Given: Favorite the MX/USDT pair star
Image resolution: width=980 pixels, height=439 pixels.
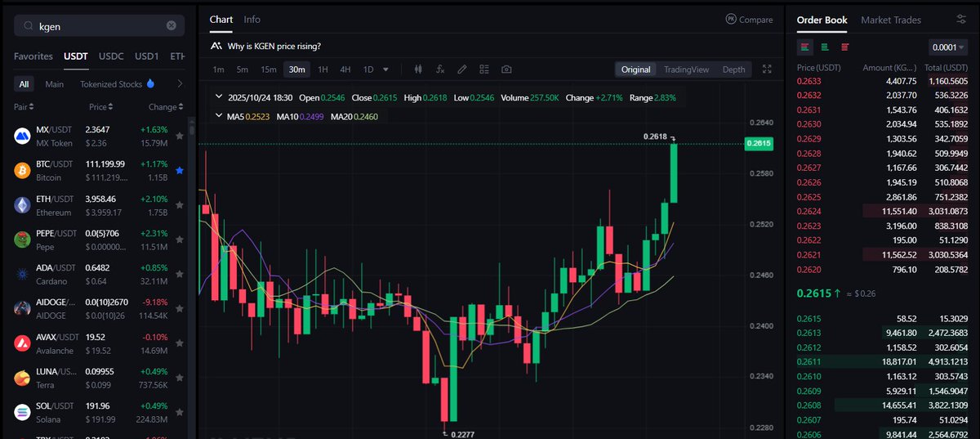Looking at the screenshot, I should click(x=179, y=136).
